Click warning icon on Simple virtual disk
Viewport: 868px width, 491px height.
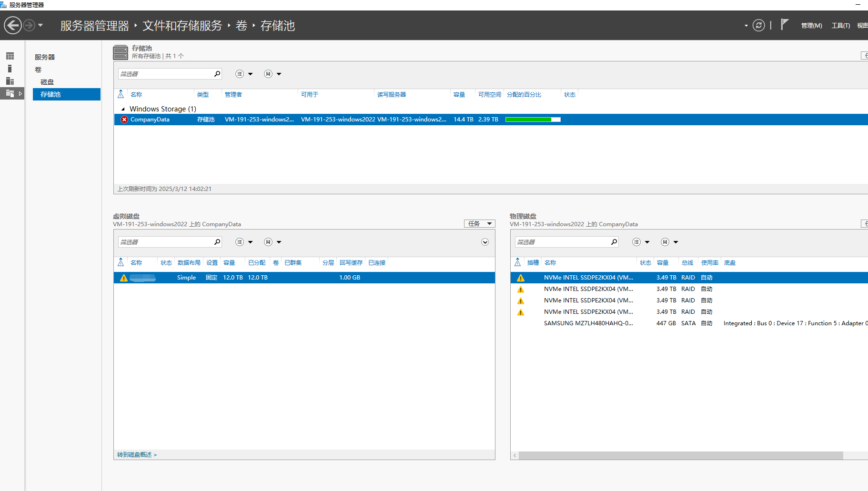(x=124, y=278)
